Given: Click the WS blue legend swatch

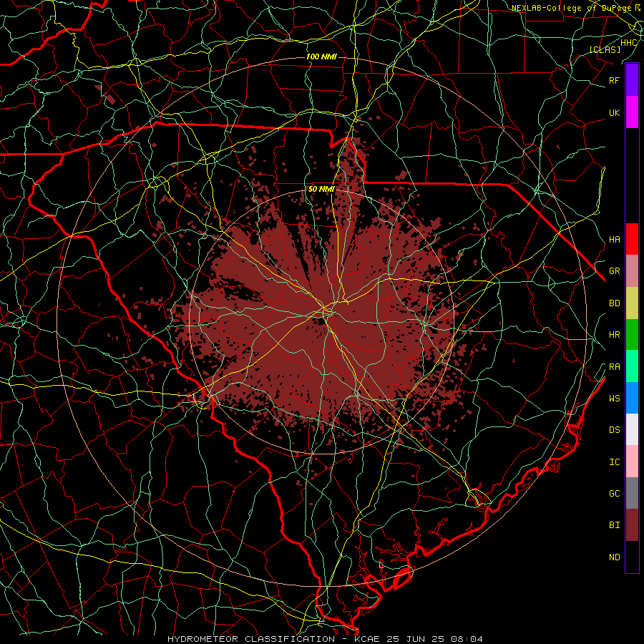Looking at the screenshot, I should pos(632,398).
